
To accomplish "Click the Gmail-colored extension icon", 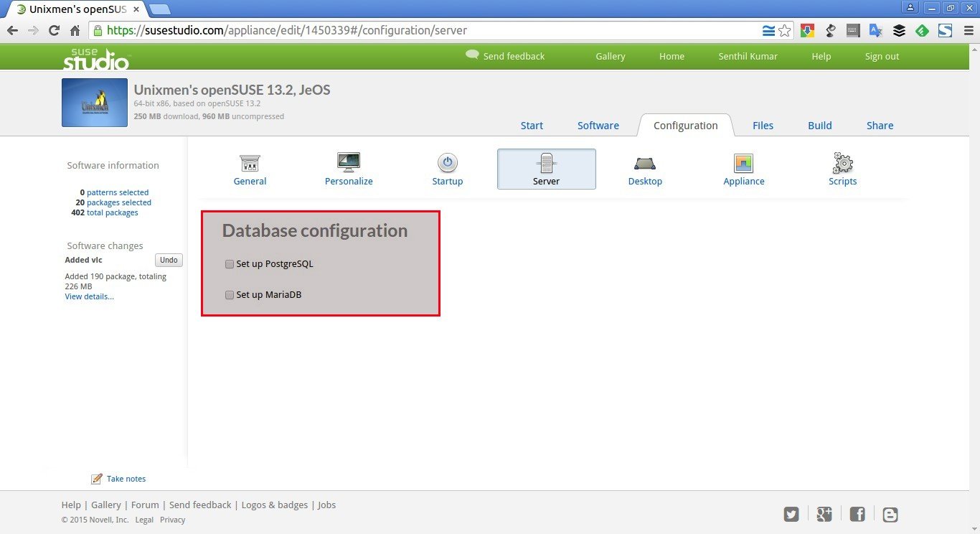I will 808,30.
